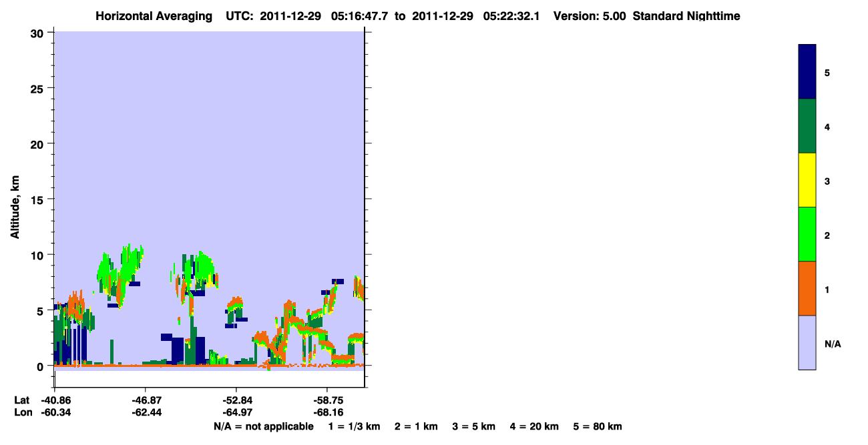The width and height of the screenshot is (868, 445).
Task: Click the dark blue color bar segment
Action: 807,72
